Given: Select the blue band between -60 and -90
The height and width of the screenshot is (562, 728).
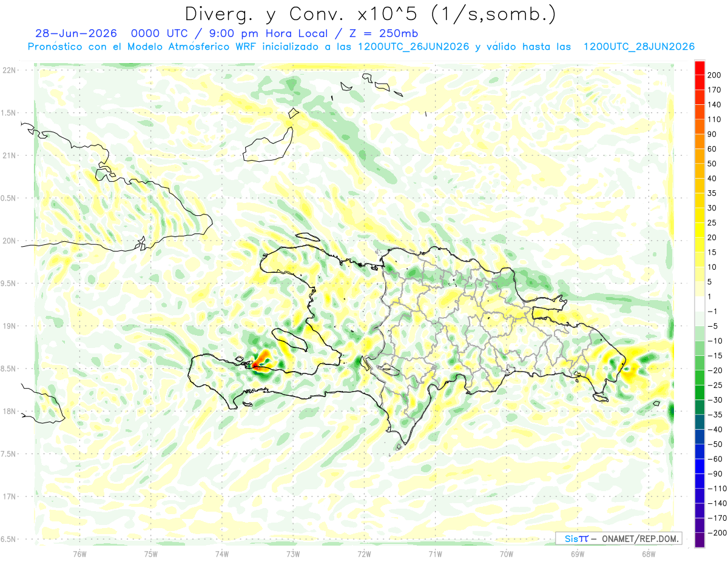Looking at the screenshot, I should tap(699, 466).
